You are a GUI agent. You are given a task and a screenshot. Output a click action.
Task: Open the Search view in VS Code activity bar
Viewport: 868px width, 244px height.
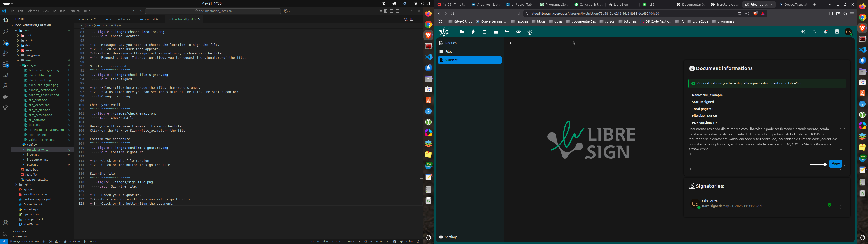click(5, 32)
